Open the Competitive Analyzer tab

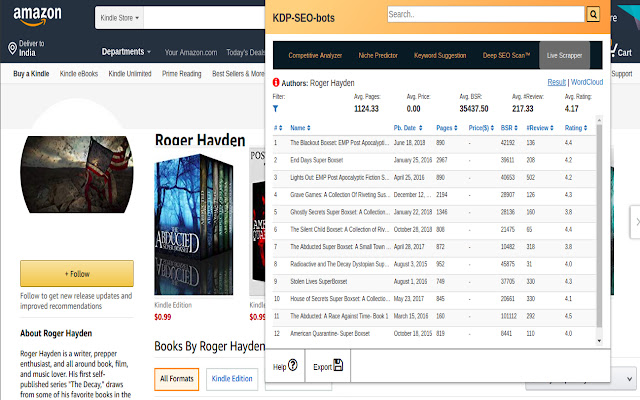click(x=315, y=56)
